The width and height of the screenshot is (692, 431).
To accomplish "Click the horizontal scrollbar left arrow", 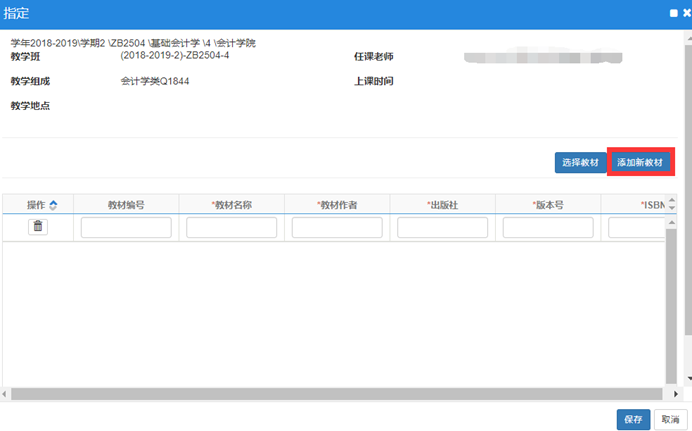I will tap(4, 394).
